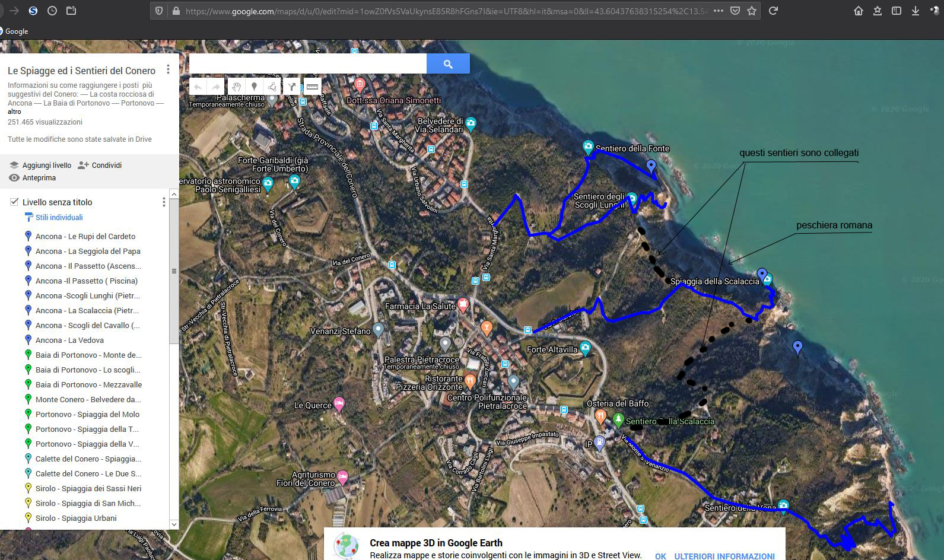The width and height of the screenshot is (944, 560).
Task: Click the green Sentiero della Scalaccia marker
Action: click(618, 420)
